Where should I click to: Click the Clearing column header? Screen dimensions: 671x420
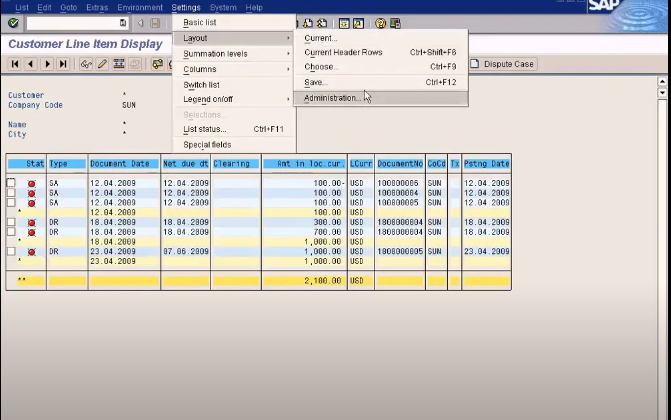236,164
